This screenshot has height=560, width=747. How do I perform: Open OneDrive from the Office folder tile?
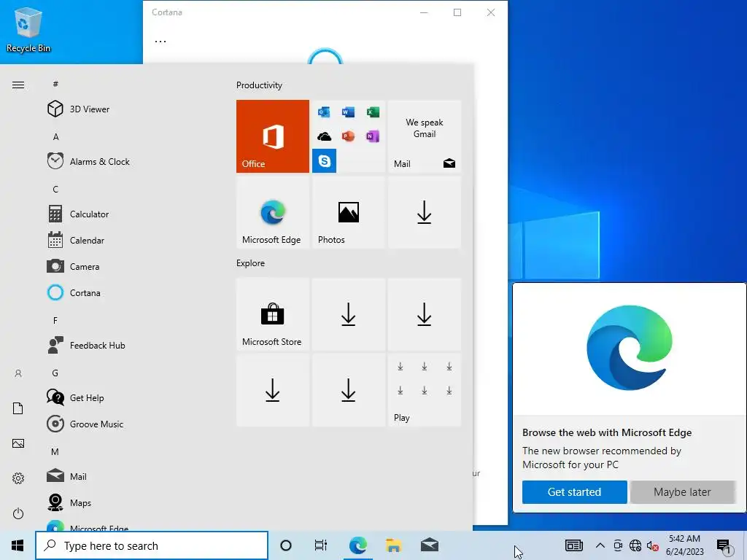click(x=324, y=136)
